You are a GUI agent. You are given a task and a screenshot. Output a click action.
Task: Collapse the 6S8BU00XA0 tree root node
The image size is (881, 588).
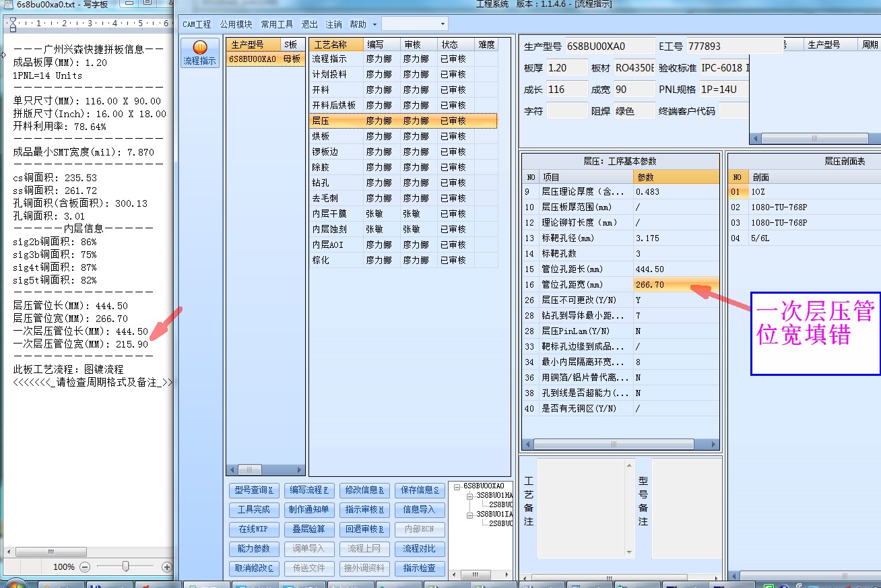pos(457,486)
